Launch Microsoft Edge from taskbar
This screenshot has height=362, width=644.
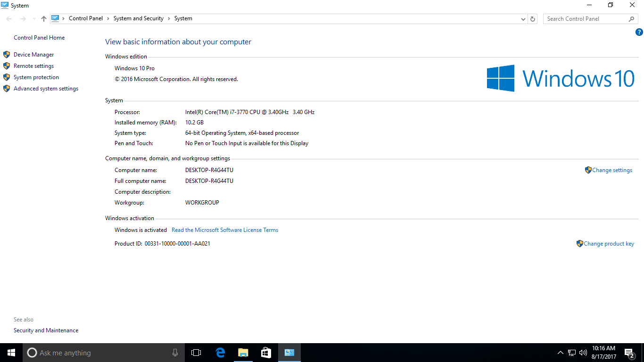(x=220, y=353)
